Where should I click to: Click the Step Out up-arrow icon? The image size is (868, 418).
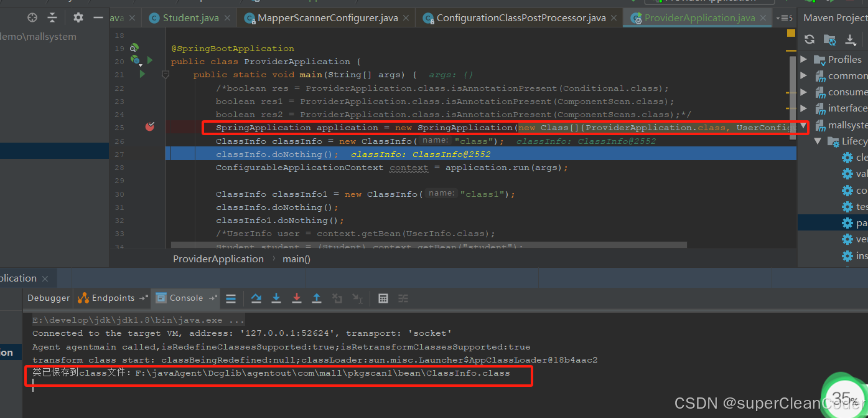tap(317, 298)
